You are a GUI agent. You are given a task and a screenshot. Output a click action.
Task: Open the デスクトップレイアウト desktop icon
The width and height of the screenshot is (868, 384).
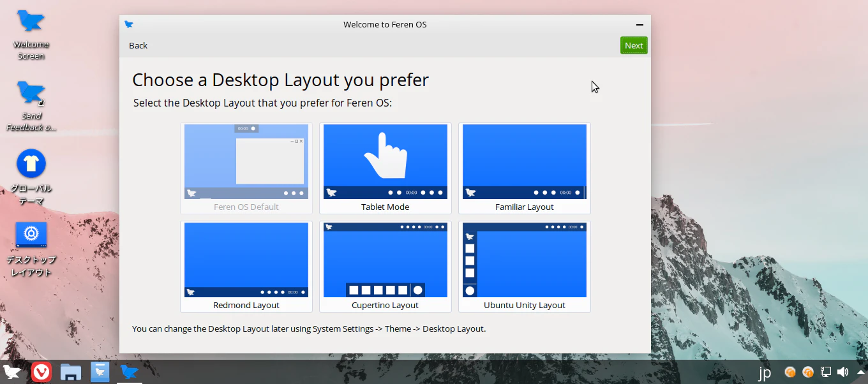click(x=31, y=249)
